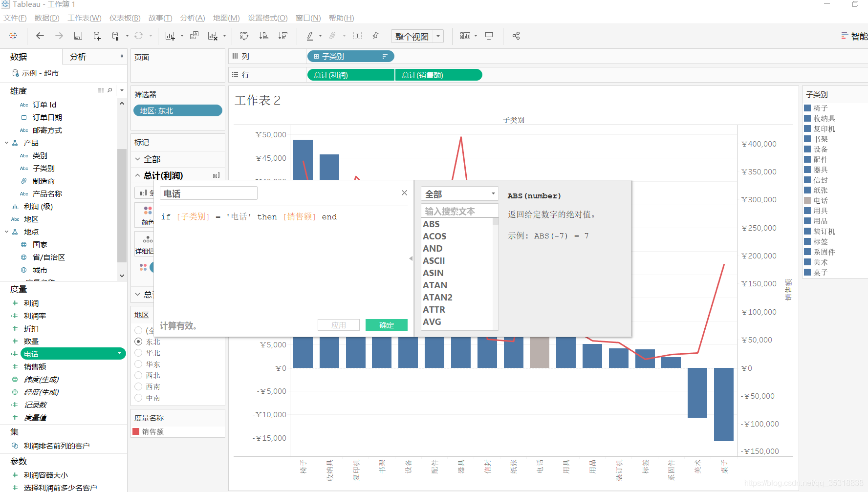Collapse the 产品 hierarchy in dimensions
Viewport: 868px width, 492px height.
click(x=6, y=143)
